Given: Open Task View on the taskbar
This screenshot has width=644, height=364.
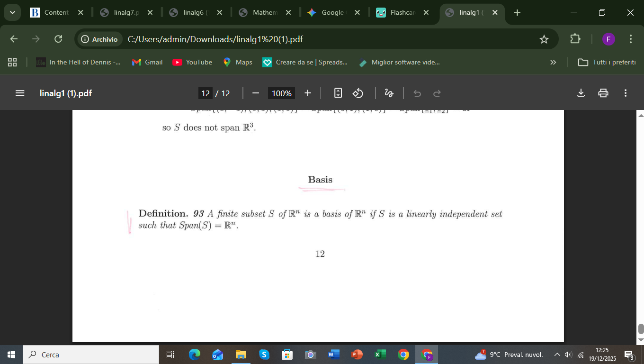Looking at the screenshot, I should coord(170,355).
